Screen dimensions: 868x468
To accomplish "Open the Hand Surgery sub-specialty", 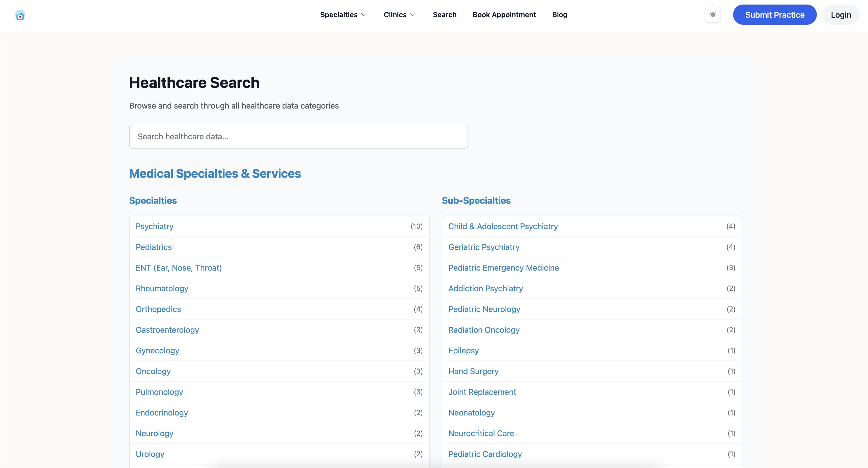I will pos(473,371).
